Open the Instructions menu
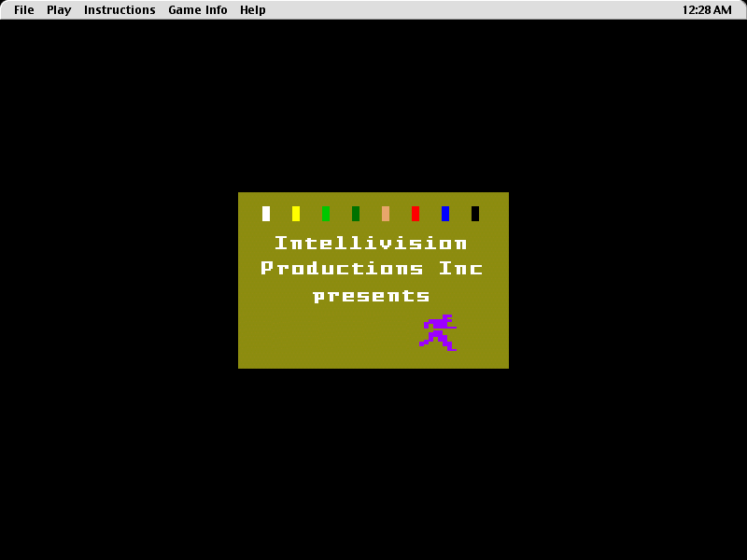 pos(120,10)
